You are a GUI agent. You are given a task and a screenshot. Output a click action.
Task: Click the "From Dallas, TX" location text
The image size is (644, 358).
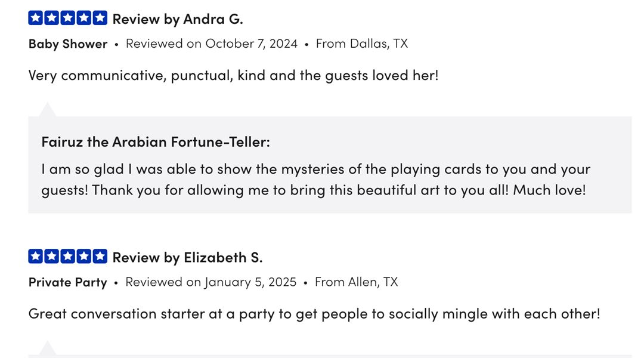[362, 44]
